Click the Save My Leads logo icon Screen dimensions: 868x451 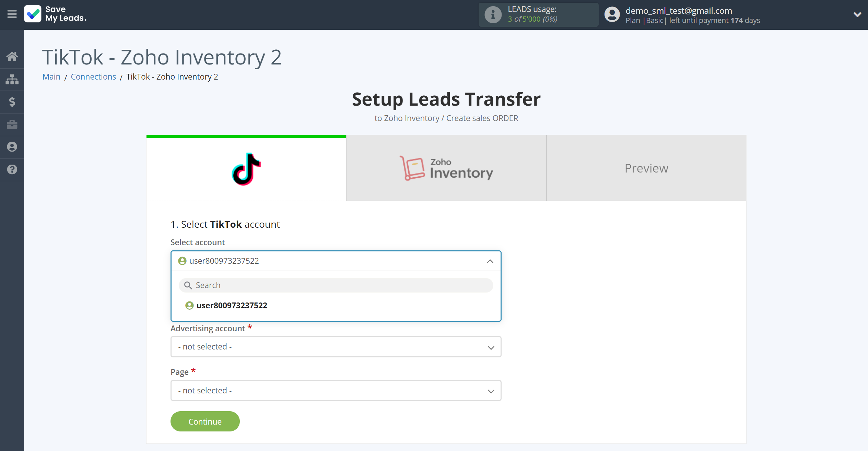32,14
